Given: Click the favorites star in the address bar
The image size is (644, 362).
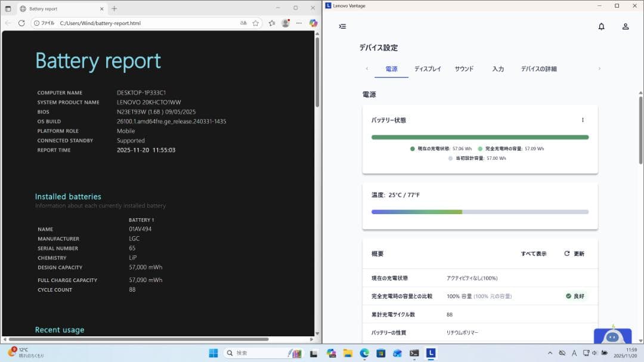Looking at the screenshot, I should (x=255, y=23).
